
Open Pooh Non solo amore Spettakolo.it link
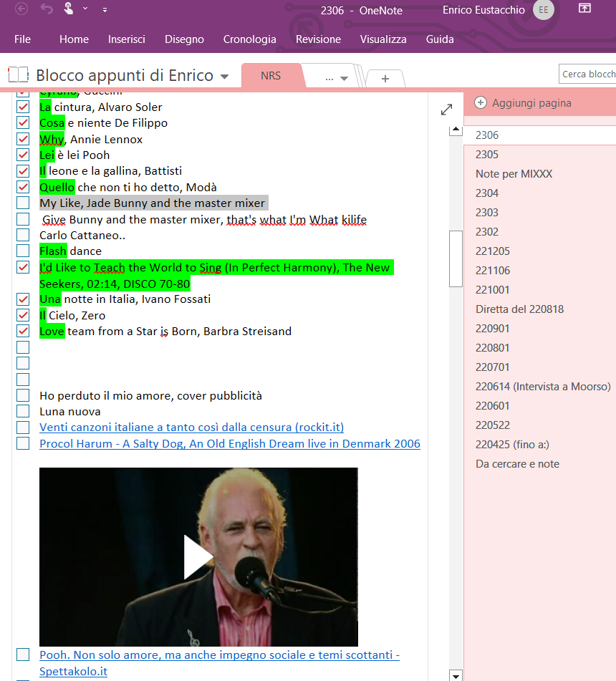(219, 663)
